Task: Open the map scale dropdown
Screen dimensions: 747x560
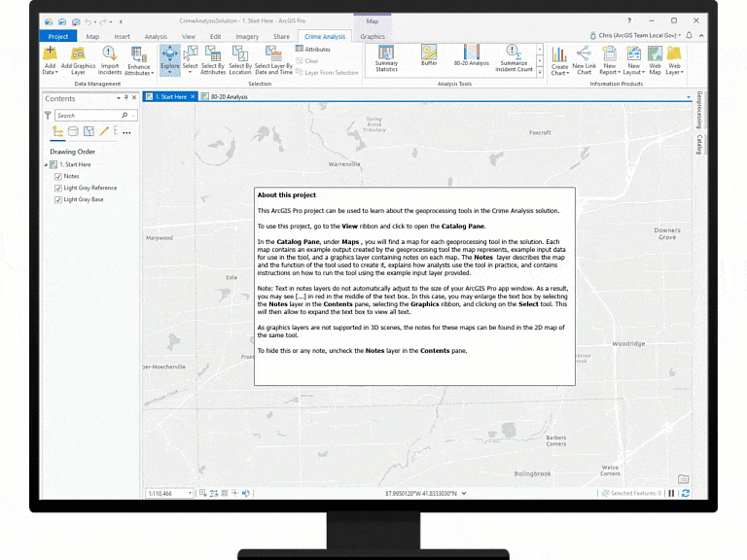Action: [190, 493]
